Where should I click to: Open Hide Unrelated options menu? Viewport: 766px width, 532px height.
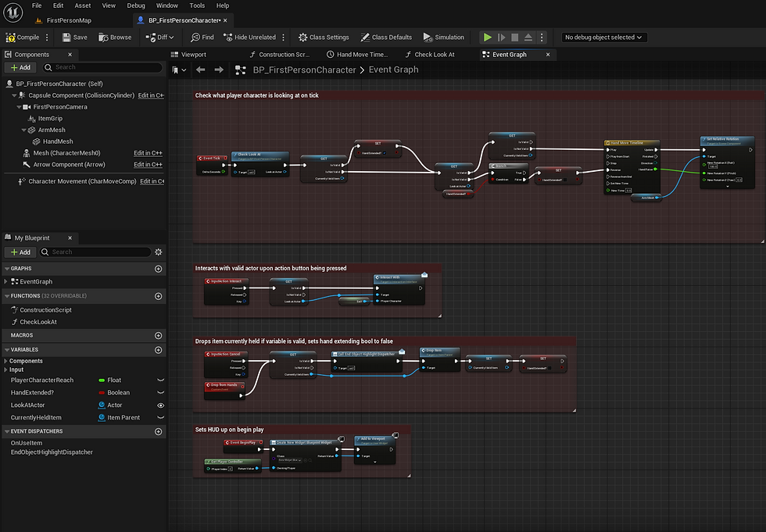point(283,37)
